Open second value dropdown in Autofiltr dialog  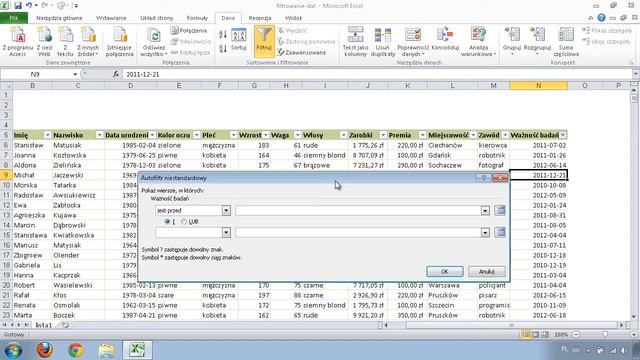point(485,233)
